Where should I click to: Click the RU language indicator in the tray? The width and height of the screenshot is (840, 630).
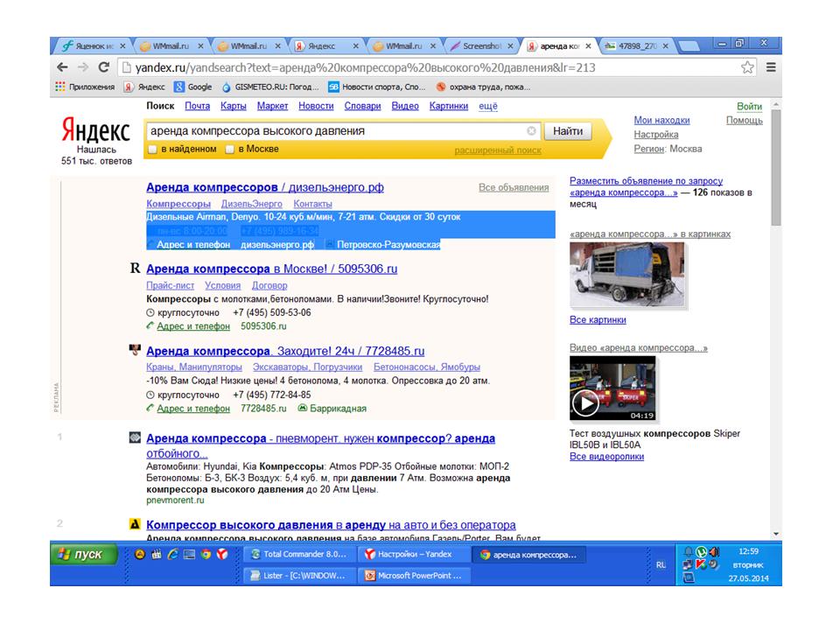[x=661, y=564]
